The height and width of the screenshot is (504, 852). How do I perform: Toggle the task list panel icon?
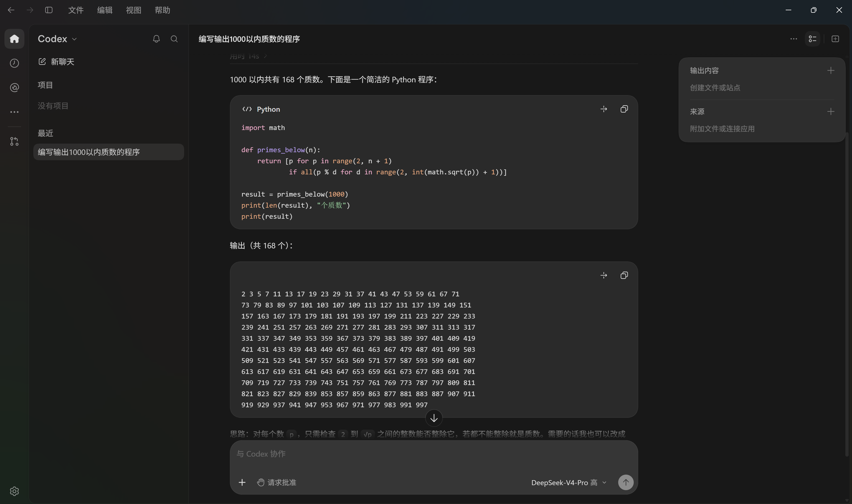813,39
